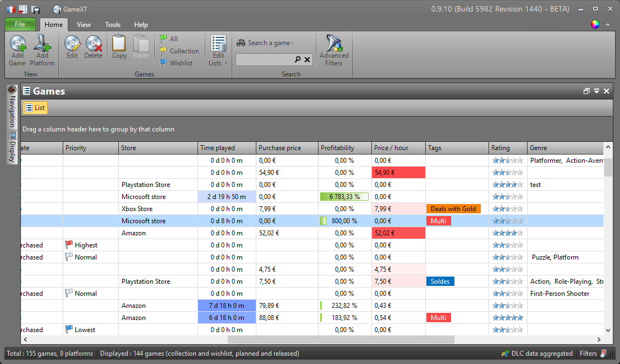Click the color wheel theme icon
The image size is (620, 364).
coord(595,24)
